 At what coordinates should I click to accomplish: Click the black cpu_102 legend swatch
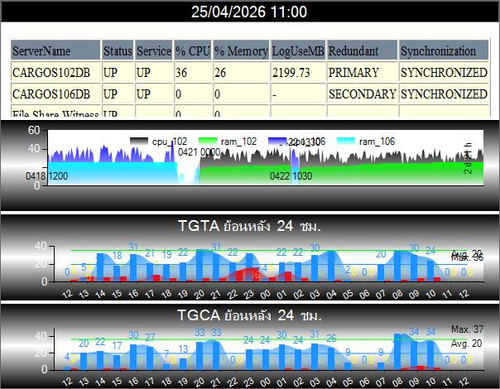click(139, 141)
